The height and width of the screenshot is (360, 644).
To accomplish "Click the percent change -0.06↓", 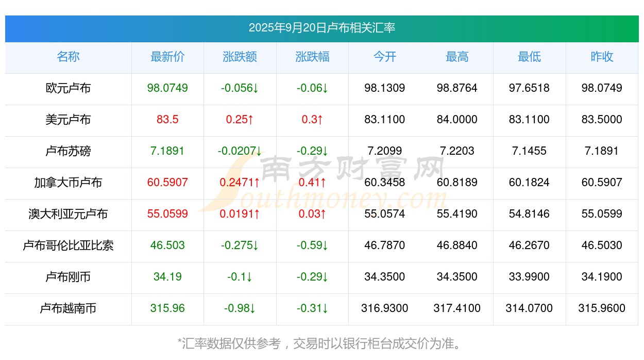I will pyautogui.click(x=312, y=88).
